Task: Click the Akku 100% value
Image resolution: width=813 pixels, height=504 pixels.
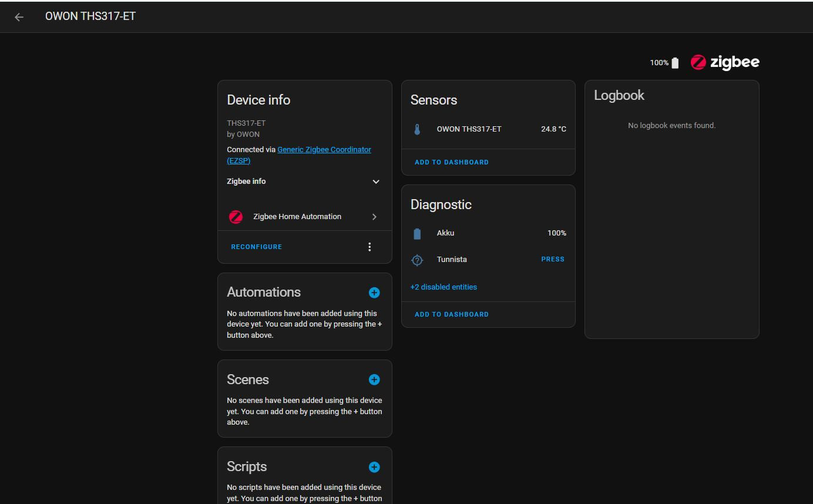Action: [x=557, y=233]
